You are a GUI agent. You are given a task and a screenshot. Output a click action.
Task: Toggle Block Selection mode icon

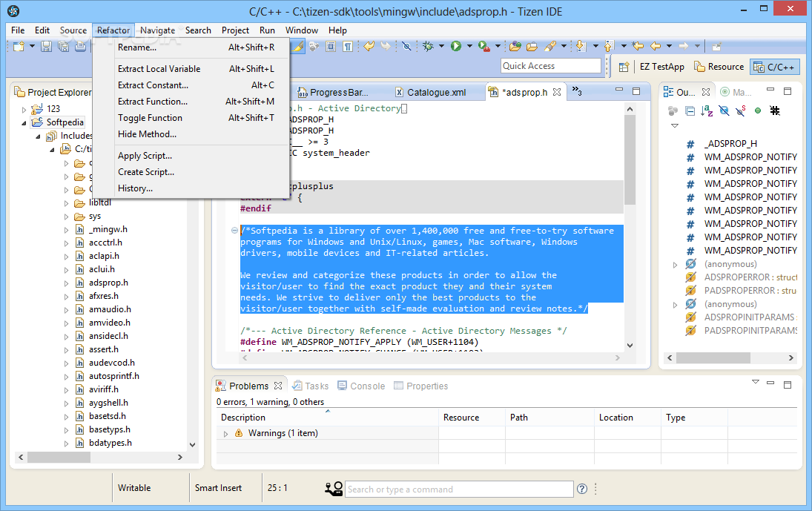point(331,47)
